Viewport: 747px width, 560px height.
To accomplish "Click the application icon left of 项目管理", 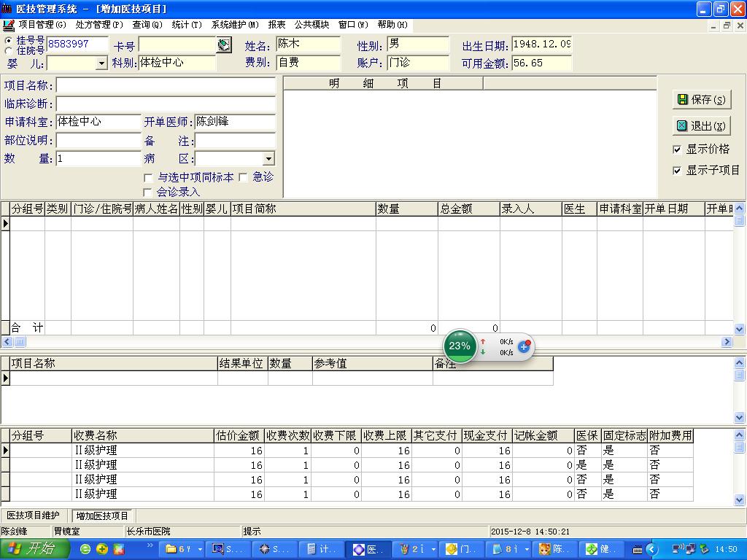I will [9, 25].
